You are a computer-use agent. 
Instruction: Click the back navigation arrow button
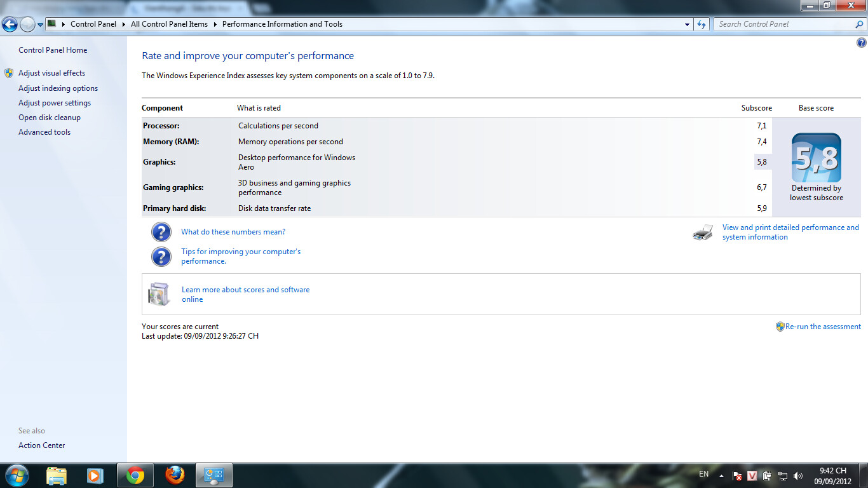[x=10, y=24]
